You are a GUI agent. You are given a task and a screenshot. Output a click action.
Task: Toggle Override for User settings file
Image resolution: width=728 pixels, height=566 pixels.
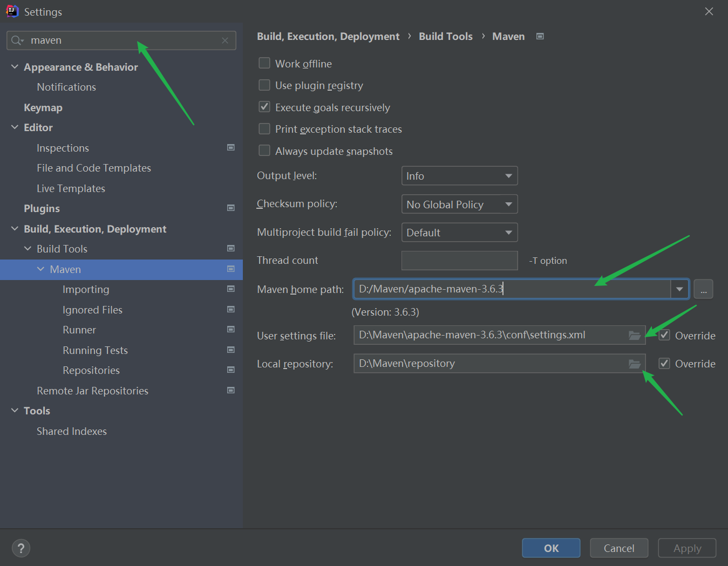[x=664, y=335]
